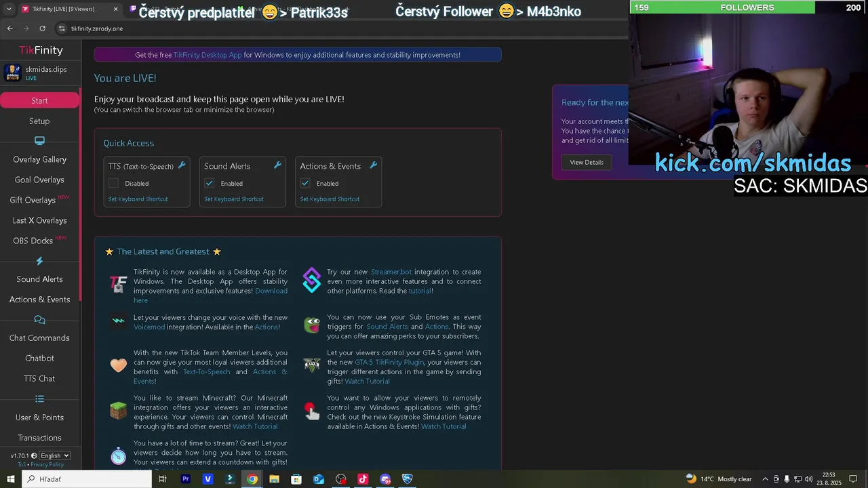Click the browser address bar
This screenshot has height=488, width=868.
pos(339,28)
